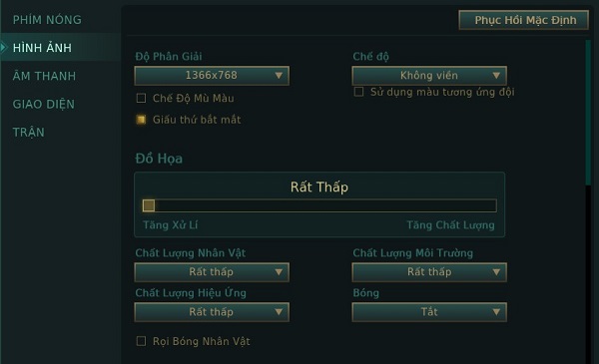The image size is (599, 364).
Task: Click Phục Hồi Mặc Định button
Action: coord(524,20)
